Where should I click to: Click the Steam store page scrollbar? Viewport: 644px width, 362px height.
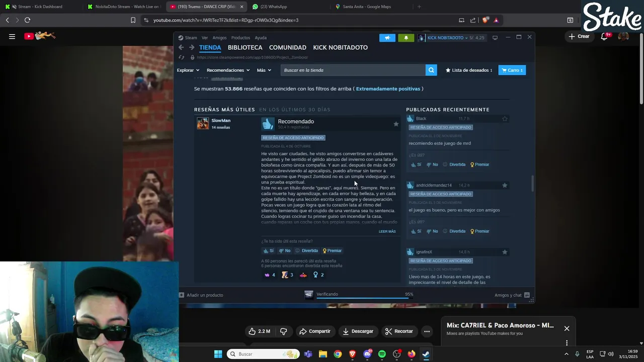click(532, 183)
